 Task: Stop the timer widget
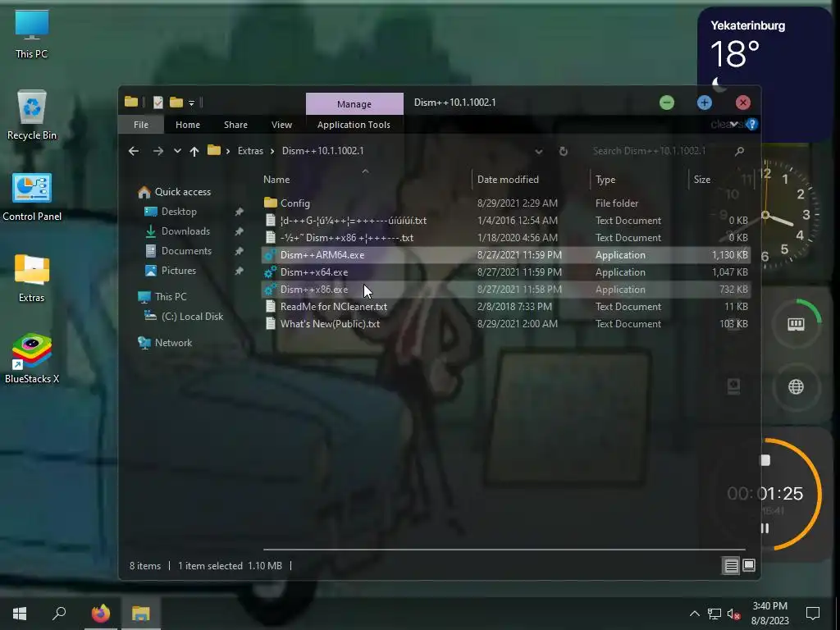[x=765, y=460]
